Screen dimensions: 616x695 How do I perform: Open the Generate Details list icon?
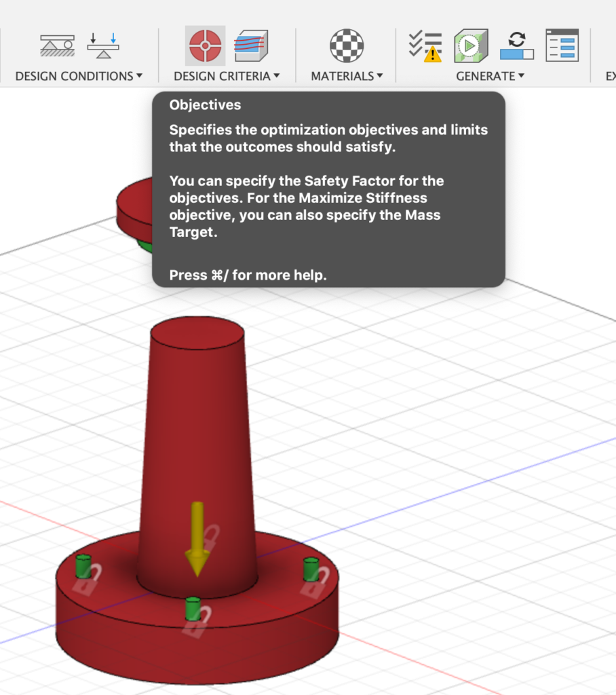[562, 45]
